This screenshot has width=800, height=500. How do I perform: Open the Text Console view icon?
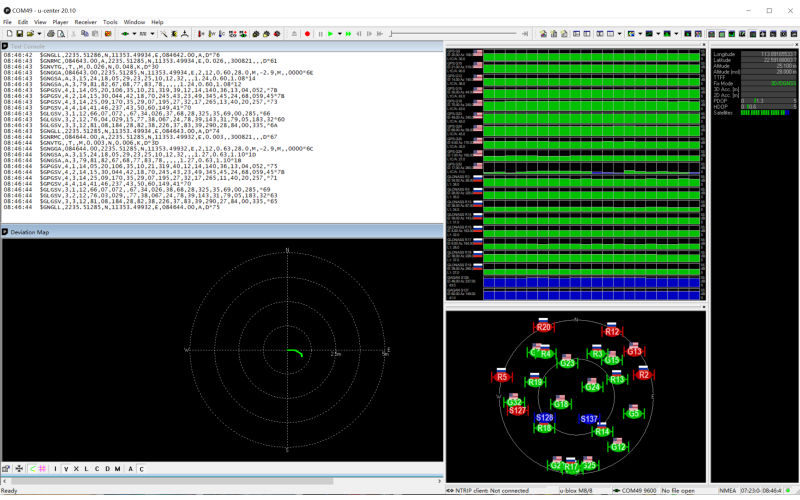point(564,34)
